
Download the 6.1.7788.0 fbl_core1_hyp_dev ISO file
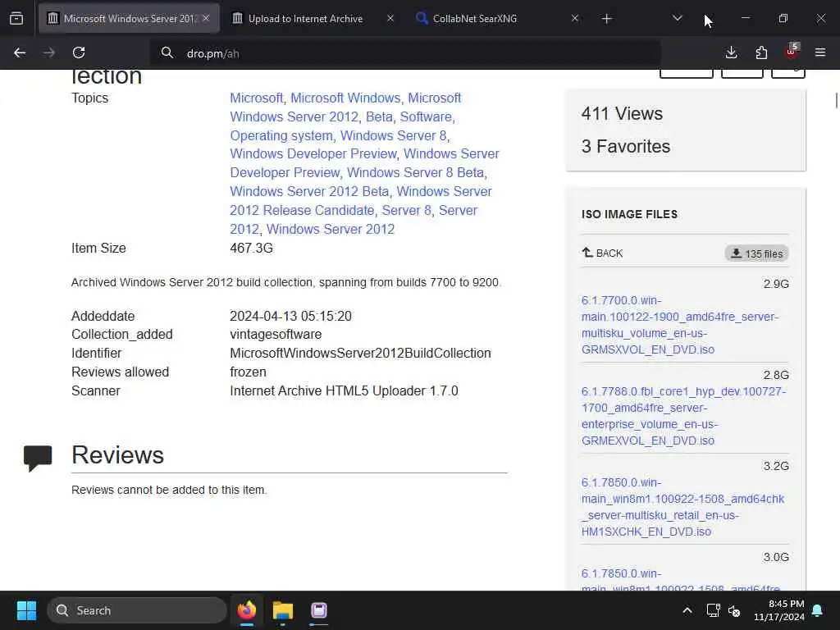tap(683, 416)
